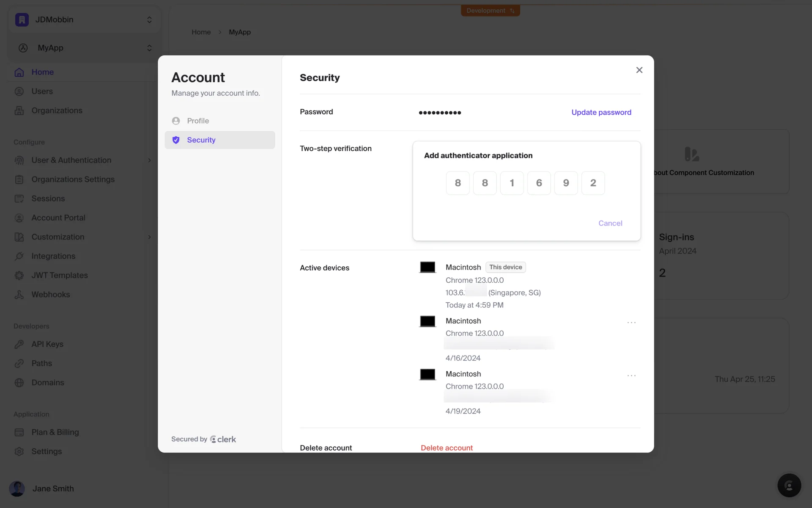812x508 pixels.
Task: Open options menu for the 4/16/2024 device
Action: tap(631, 323)
